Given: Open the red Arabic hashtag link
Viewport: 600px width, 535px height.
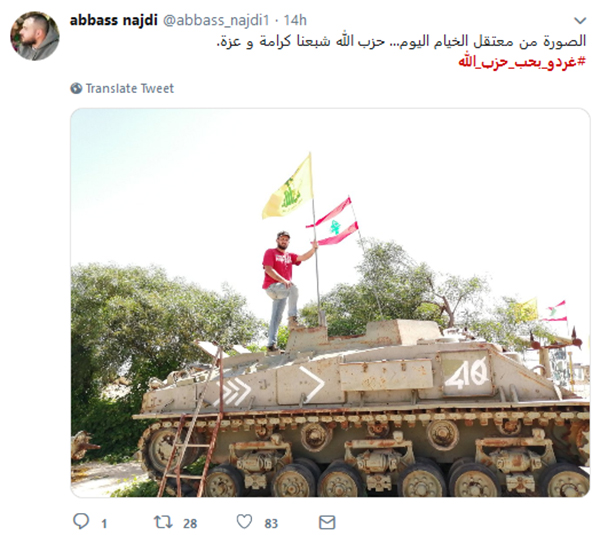Looking at the screenshot, I should coord(522,62).
